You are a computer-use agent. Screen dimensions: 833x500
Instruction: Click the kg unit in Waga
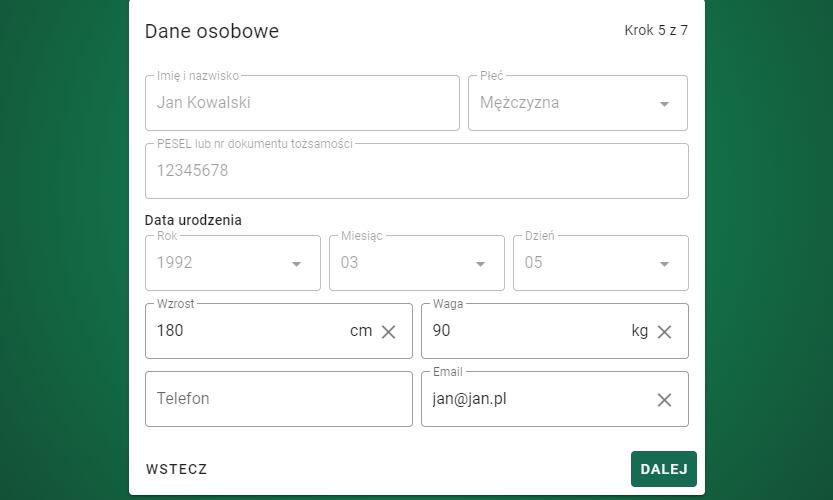(640, 331)
